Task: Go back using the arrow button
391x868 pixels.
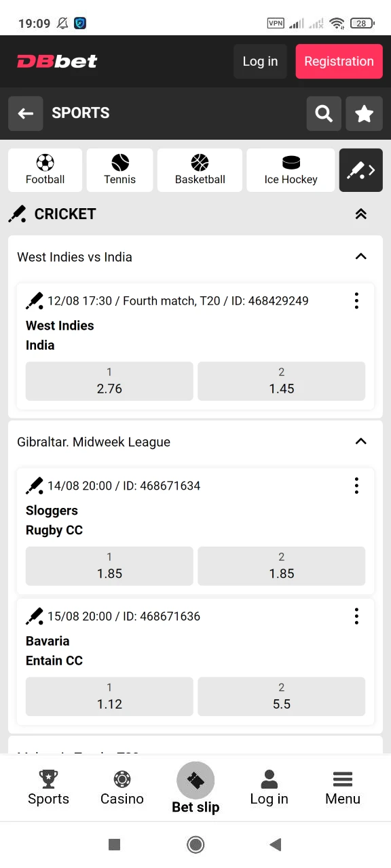Action: click(25, 113)
